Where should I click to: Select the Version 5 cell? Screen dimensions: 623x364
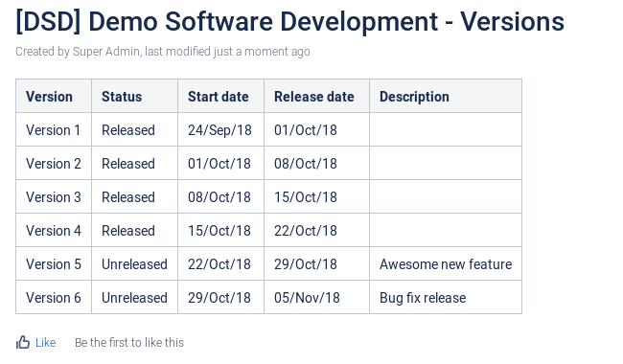[54, 264]
